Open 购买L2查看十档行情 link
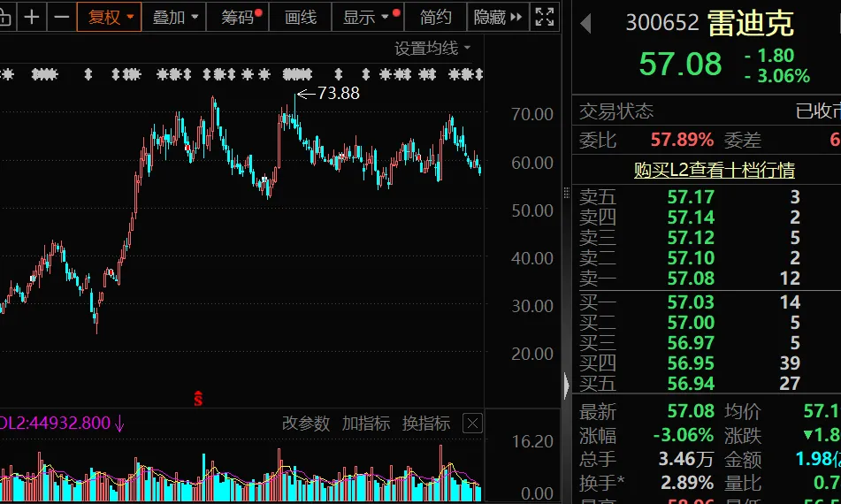Viewport: 841px width, 504px height. pos(714,170)
